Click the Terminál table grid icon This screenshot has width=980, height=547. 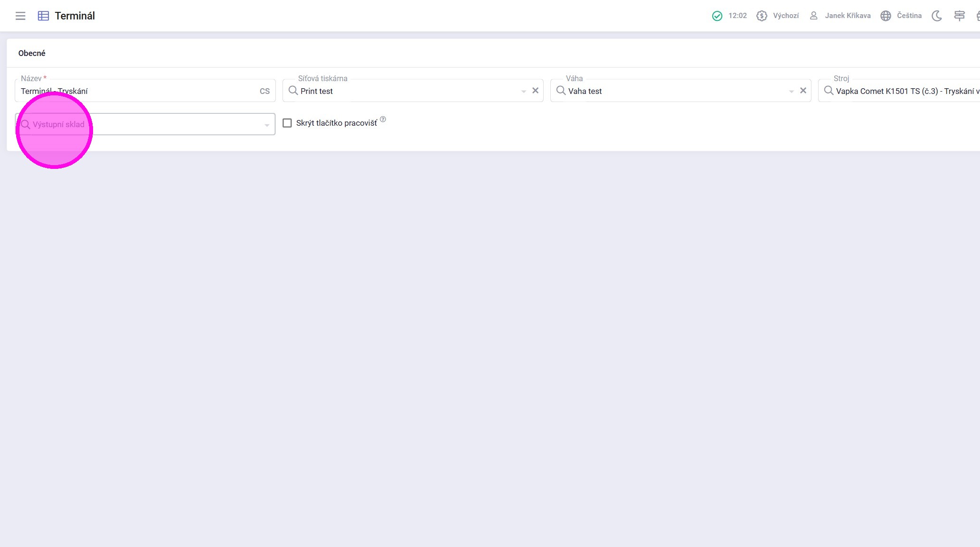coord(43,16)
